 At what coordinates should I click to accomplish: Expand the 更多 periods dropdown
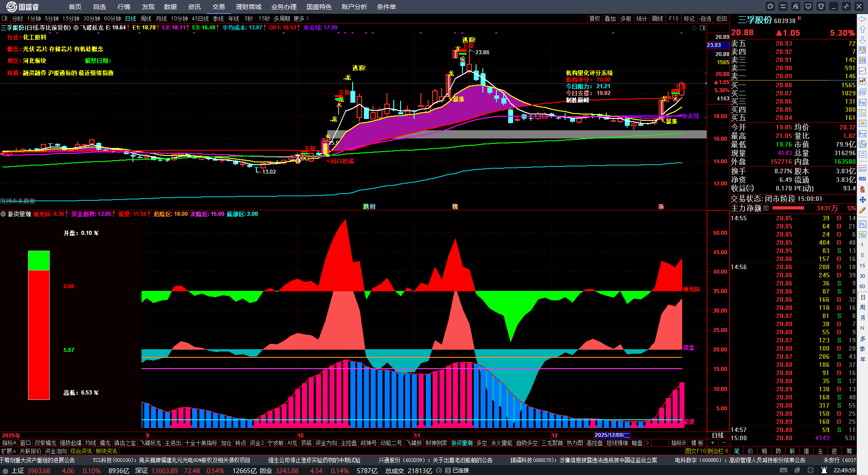click(x=302, y=19)
